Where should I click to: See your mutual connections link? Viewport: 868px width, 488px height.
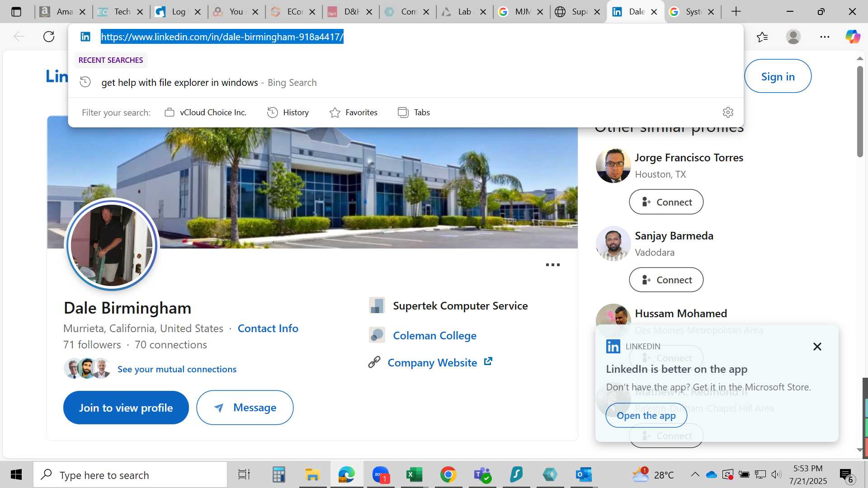(x=177, y=369)
